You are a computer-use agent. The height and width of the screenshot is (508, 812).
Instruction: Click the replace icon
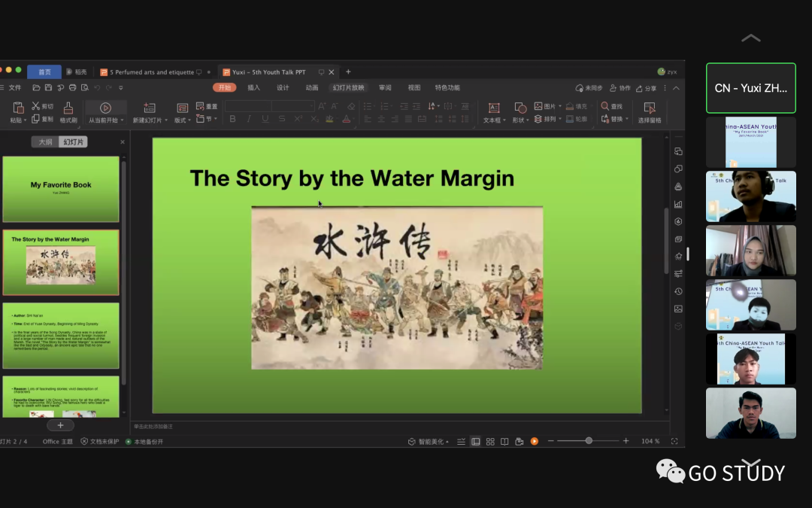(604, 119)
